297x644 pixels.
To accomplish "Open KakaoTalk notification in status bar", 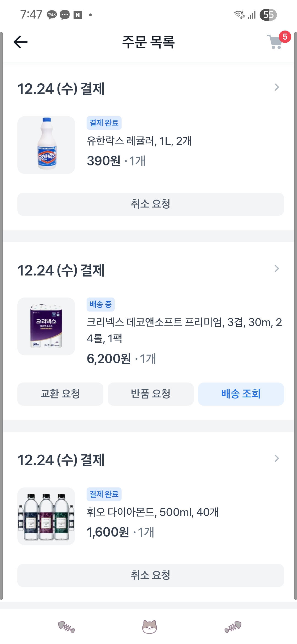I will (x=52, y=15).
